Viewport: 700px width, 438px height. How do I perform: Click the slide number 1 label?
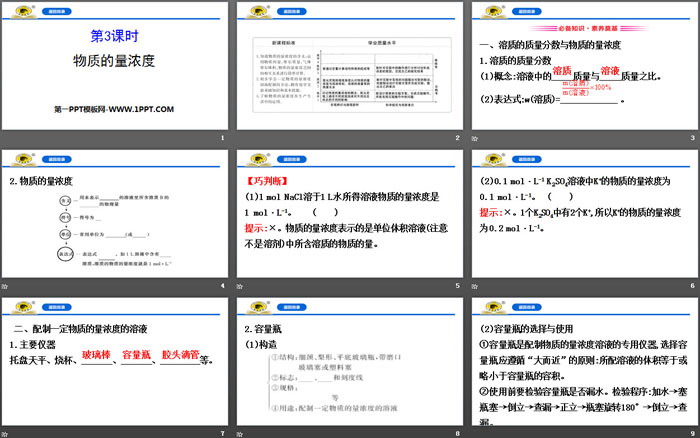point(222,138)
